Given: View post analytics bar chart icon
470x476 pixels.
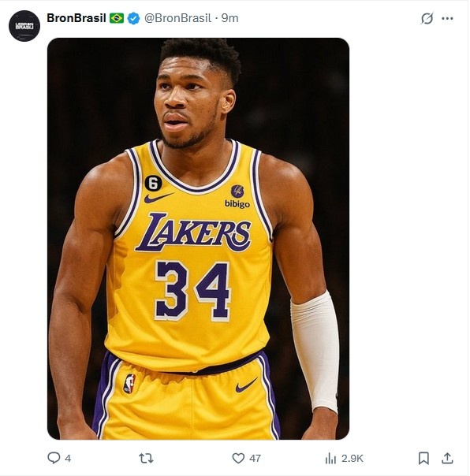Looking at the screenshot, I should click(x=330, y=458).
